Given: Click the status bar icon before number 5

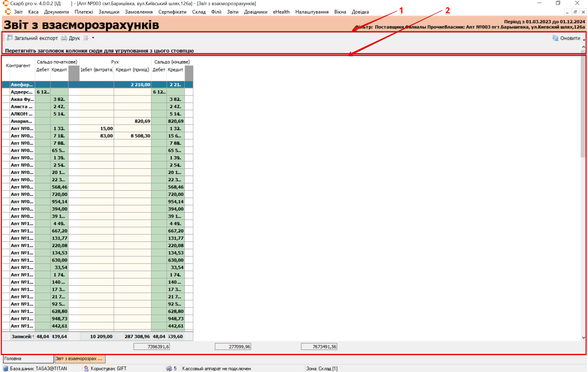Looking at the screenshot, I should click(x=169, y=368).
